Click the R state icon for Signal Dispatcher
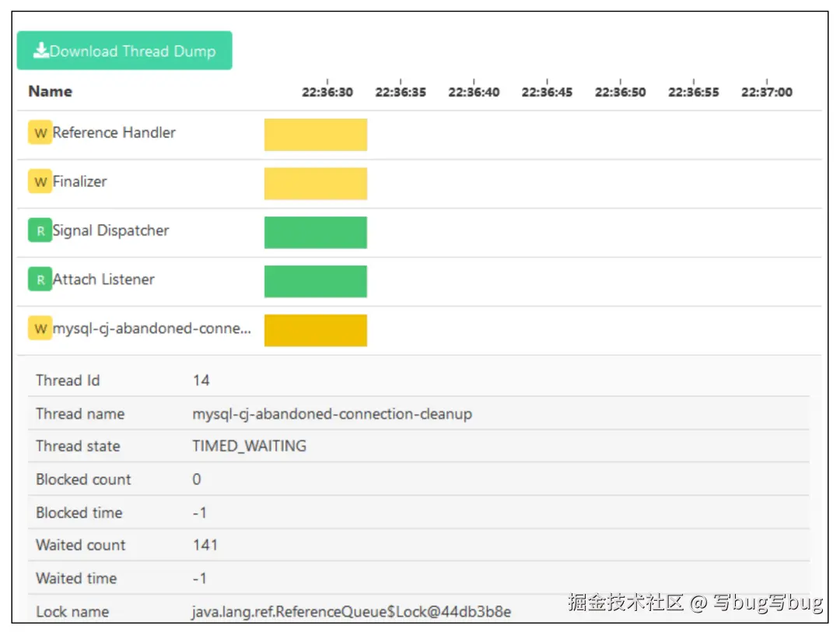 40,231
